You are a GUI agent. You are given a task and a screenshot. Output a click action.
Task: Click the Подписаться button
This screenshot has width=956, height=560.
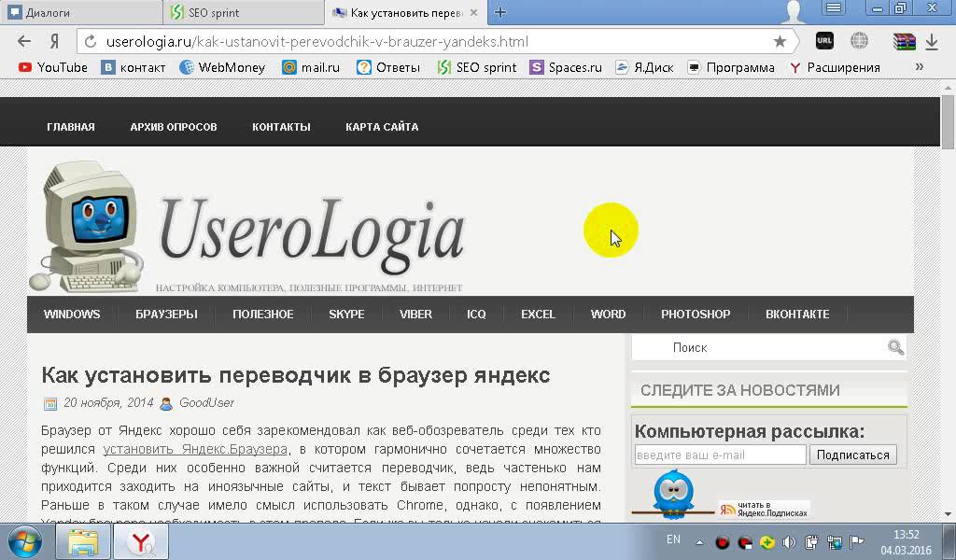point(853,455)
